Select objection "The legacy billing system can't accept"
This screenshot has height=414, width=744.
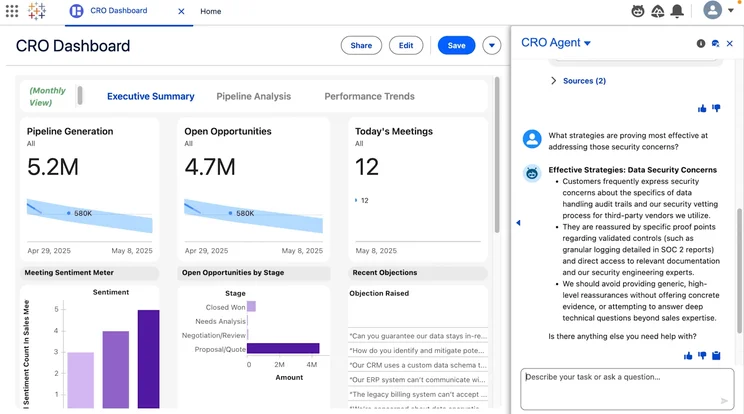418,394
